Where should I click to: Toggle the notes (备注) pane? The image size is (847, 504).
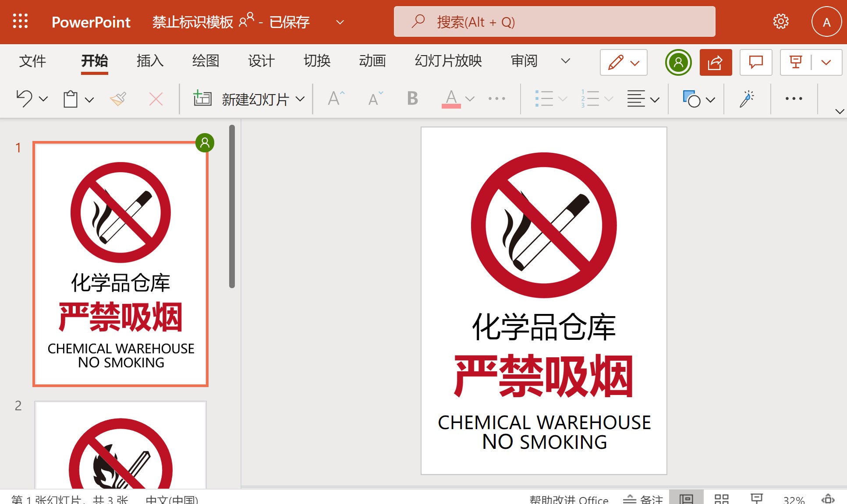click(x=643, y=499)
